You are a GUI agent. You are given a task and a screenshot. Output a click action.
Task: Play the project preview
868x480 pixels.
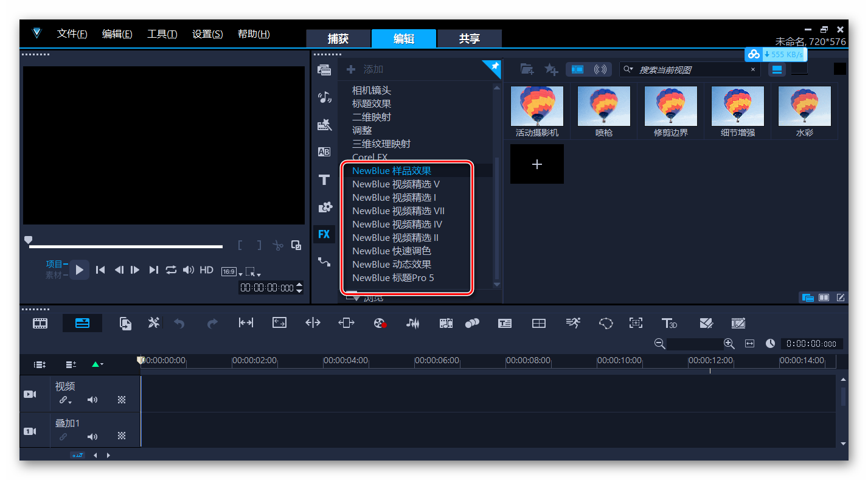click(79, 270)
